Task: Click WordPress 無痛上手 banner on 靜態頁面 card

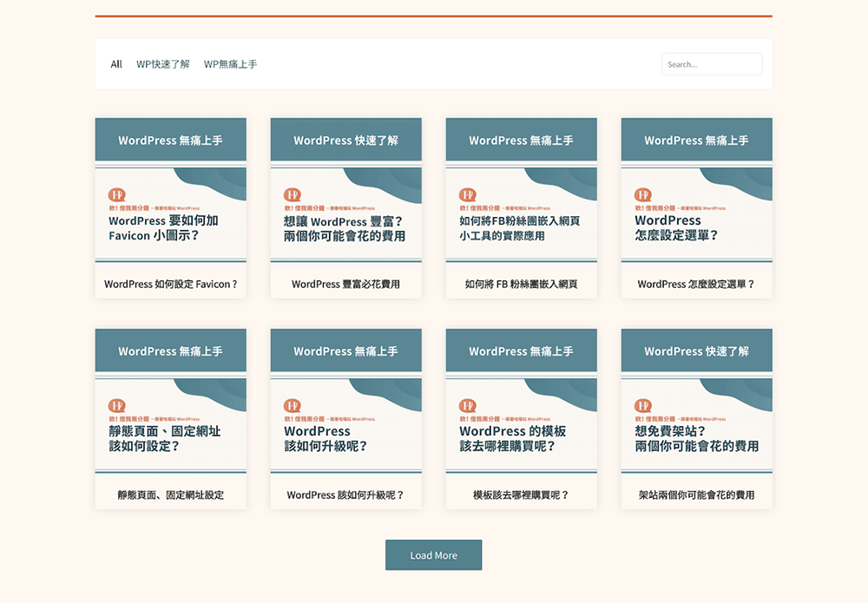Action: tap(170, 351)
